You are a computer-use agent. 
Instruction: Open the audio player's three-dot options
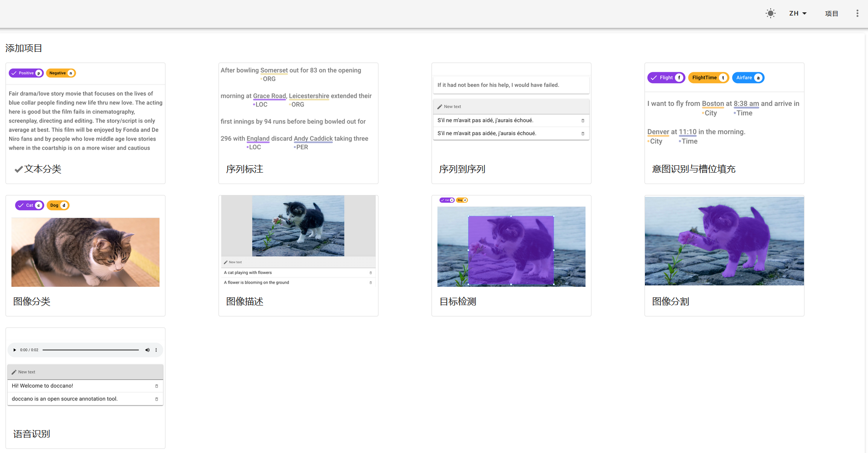tap(156, 350)
